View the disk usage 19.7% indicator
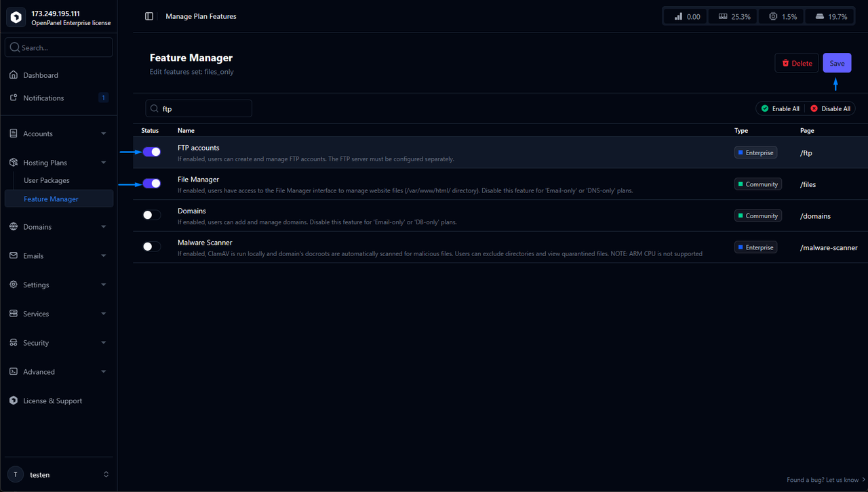 tap(831, 16)
